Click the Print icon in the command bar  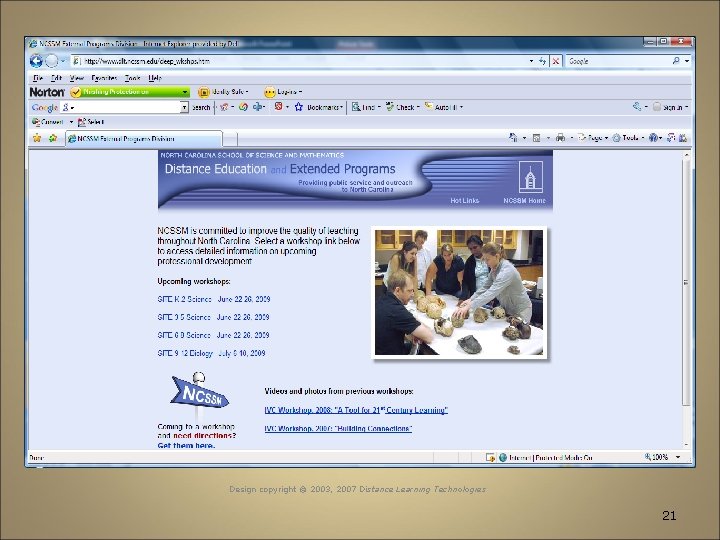click(x=560, y=137)
